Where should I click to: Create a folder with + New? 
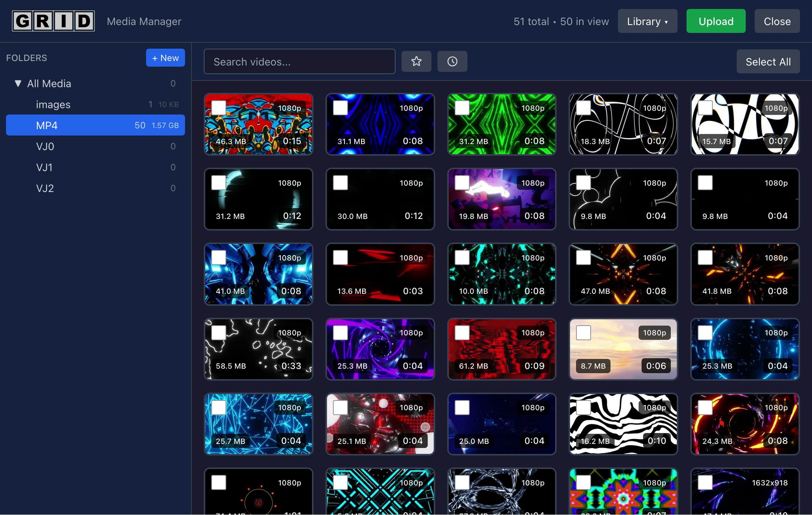point(165,58)
